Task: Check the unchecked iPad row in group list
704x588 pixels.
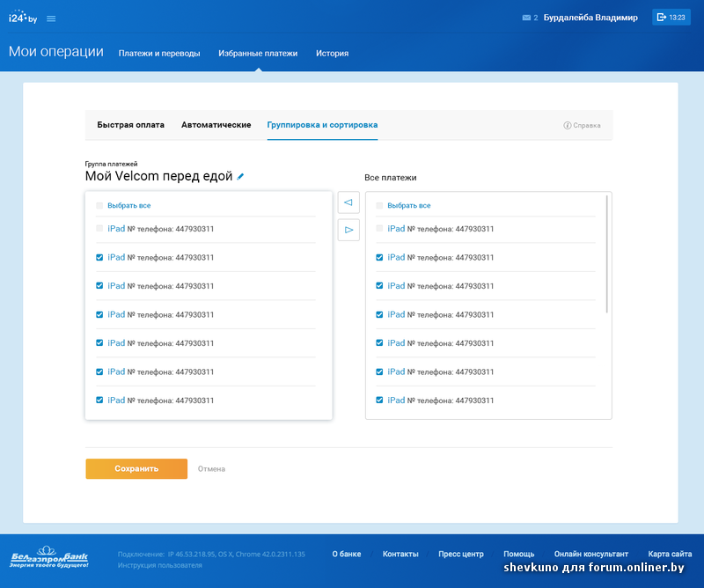Action: (x=99, y=228)
